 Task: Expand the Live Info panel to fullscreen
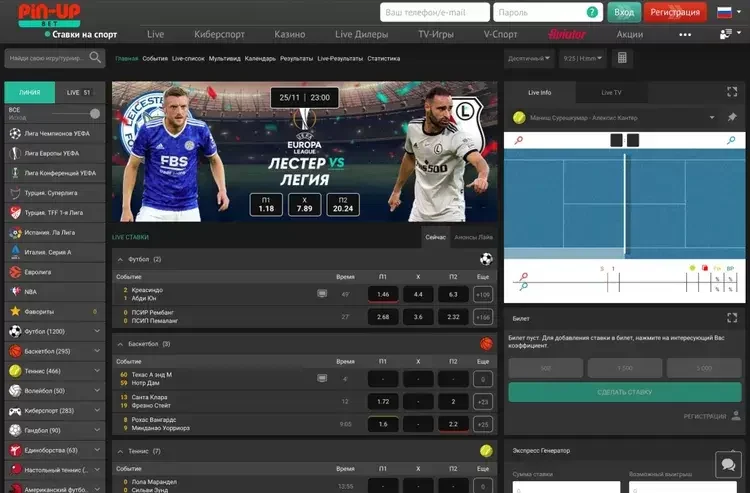[732, 92]
